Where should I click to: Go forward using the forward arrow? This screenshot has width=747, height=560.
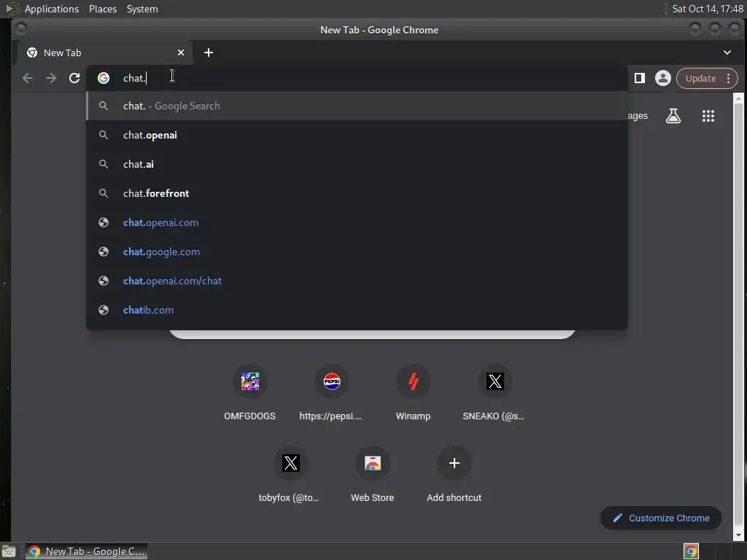pos(51,78)
